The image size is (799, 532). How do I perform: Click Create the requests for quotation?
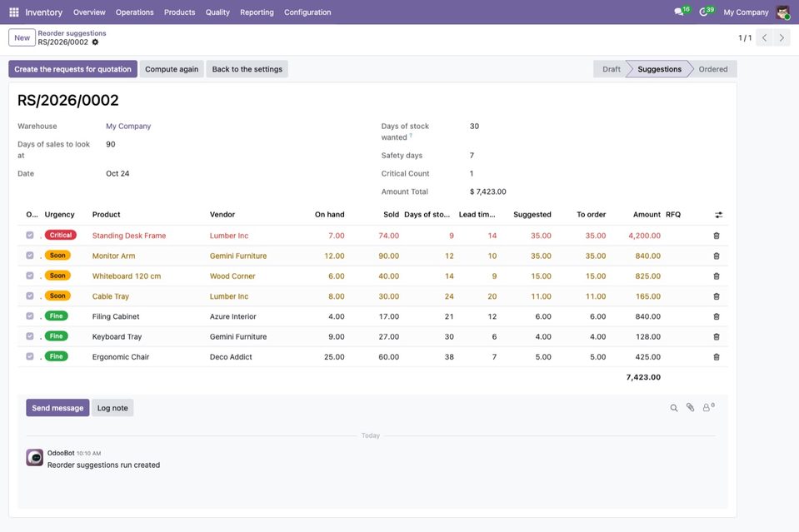click(x=72, y=69)
